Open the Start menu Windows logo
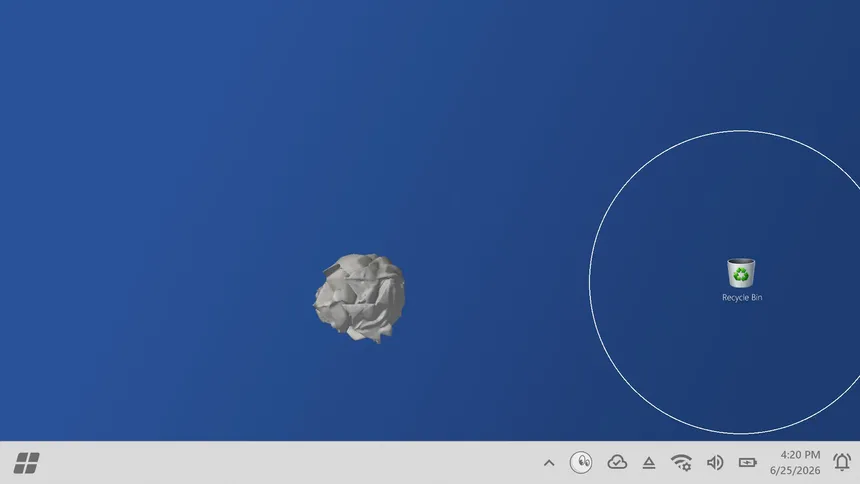The image size is (860, 484). click(26, 463)
